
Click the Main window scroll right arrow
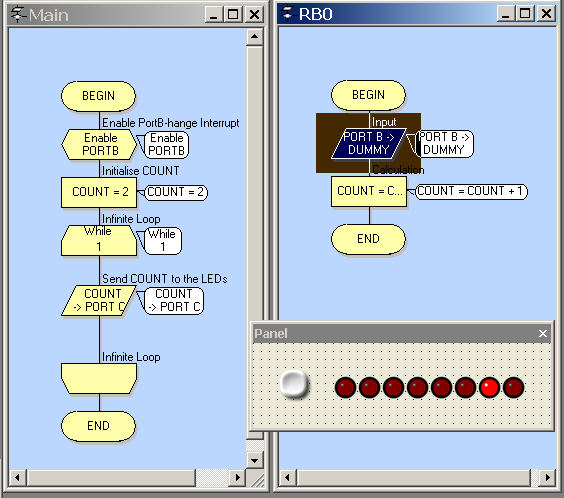click(x=237, y=478)
